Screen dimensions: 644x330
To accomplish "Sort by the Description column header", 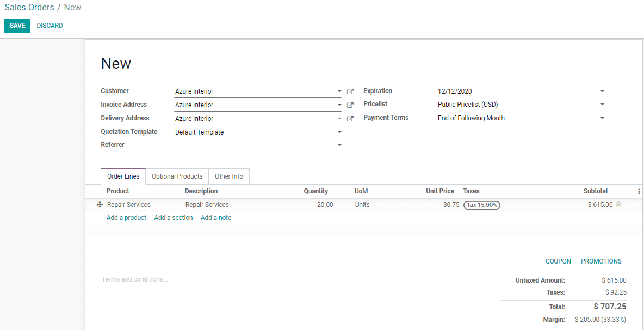I will point(201,191).
